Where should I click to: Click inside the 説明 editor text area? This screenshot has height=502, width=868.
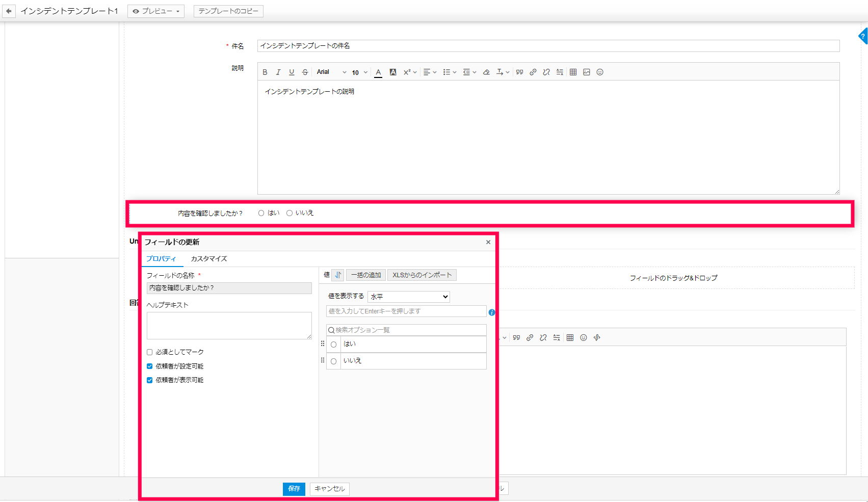548,138
